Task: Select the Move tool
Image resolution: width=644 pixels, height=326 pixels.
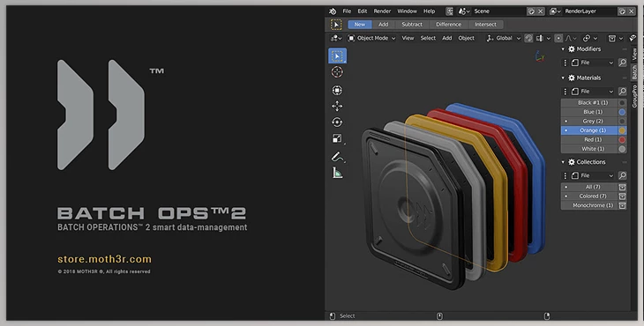Action: tap(337, 107)
